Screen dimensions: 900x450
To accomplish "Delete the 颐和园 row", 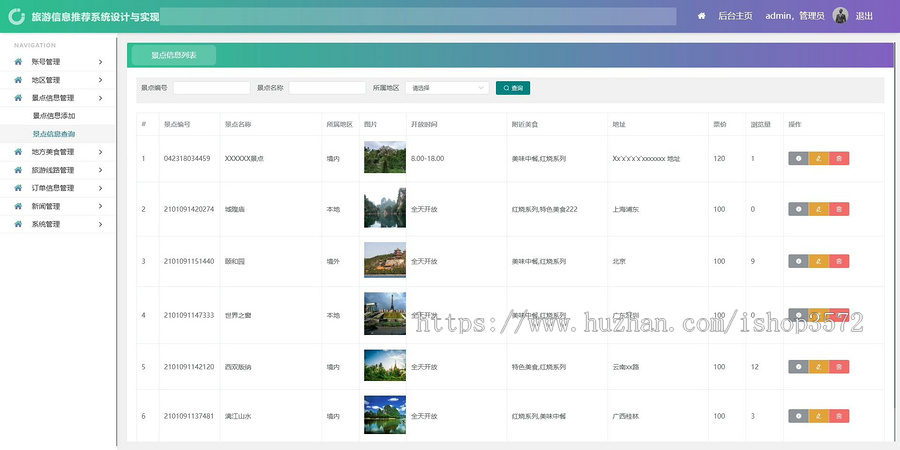I will 839,261.
